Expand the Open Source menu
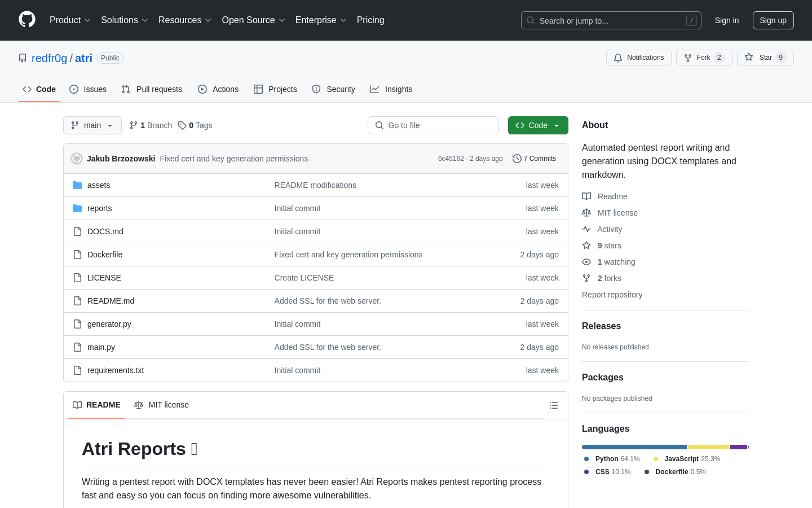This screenshot has width=812, height=508. 254,20
